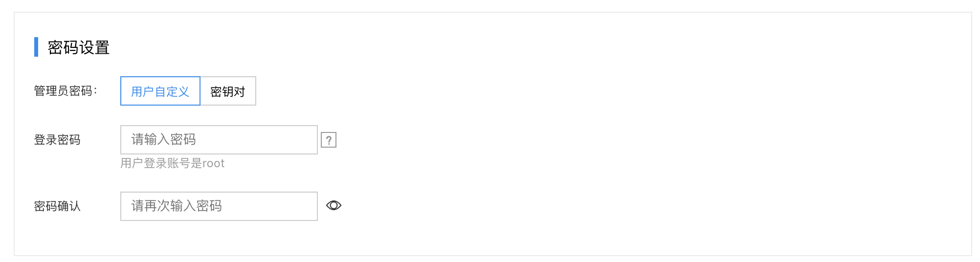This screenshot has width=980, height=262.
Task: Switch to the 密钥对 option
Action: [228, 91]
